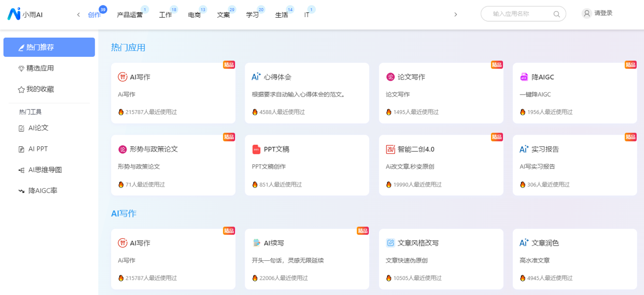This screenshot has width=644, height=295.
Task: Click the AI PPT file icon in sidebar
Action: 21,149
